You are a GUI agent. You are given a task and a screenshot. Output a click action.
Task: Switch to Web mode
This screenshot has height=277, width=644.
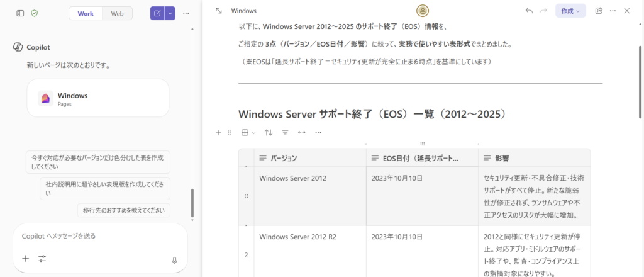[x=117, y=13]
